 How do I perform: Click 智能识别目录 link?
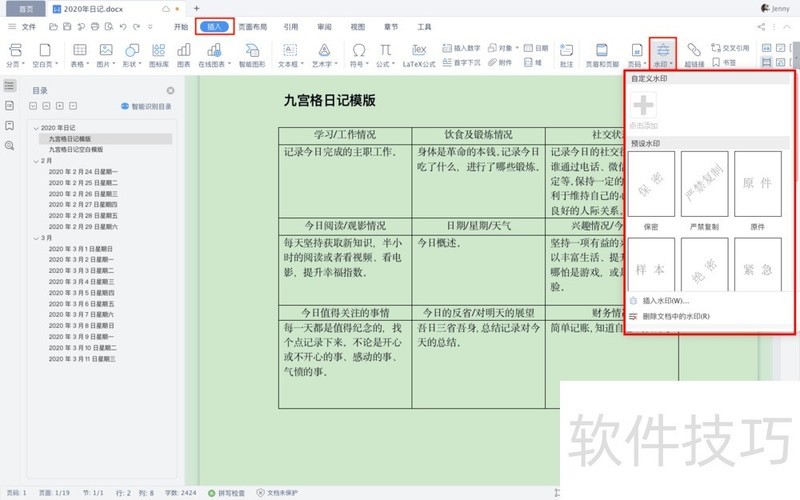150,106
